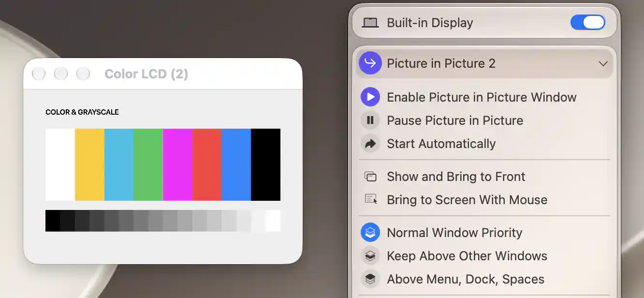This screenshot has height=298, width=644.
Task: Click the Built-in Display label
Action: (430, 23)
